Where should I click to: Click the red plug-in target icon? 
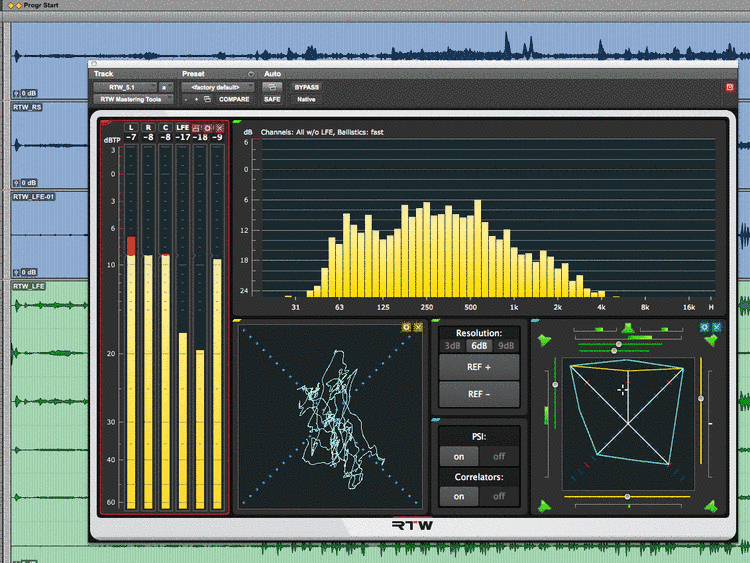point(729,88)
